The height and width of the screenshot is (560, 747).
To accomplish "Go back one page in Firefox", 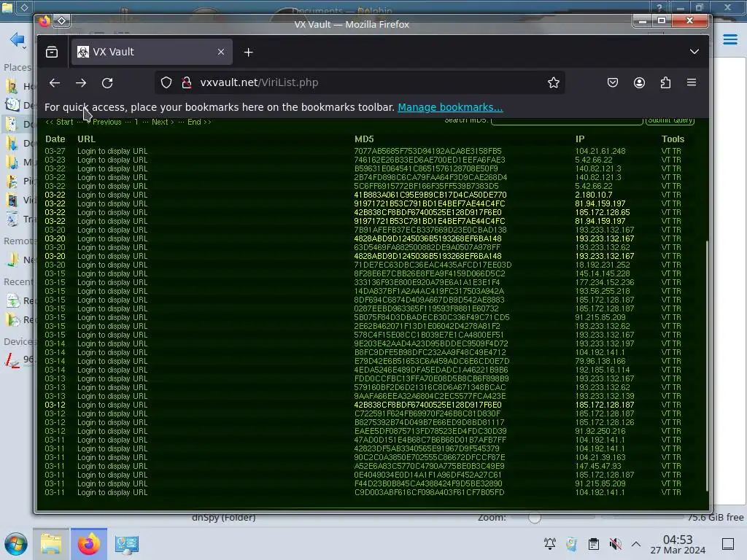I will pyautogui.click(x=55, y=83).
